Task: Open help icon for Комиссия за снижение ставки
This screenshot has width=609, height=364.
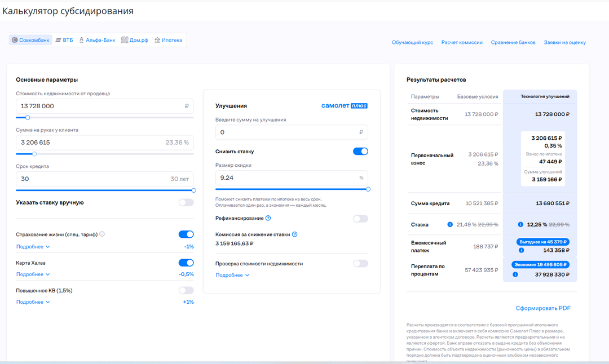Action: tap(294, 234)
